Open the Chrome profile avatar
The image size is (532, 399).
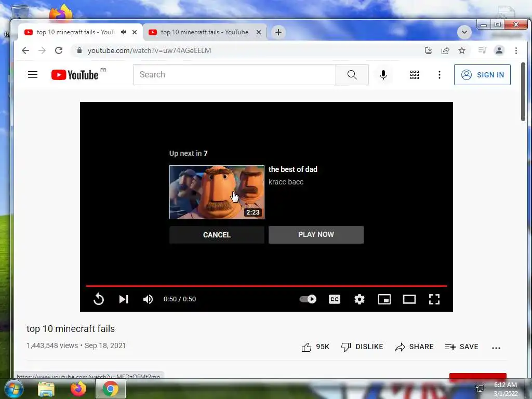[x=499, y=50]
